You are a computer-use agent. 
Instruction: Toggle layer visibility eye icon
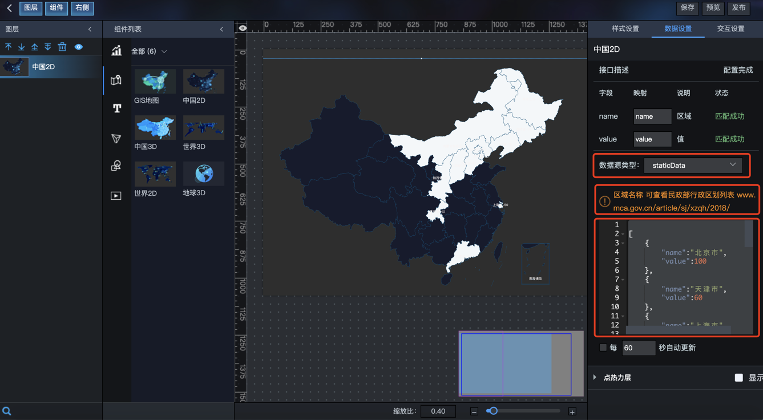point(78,47)
